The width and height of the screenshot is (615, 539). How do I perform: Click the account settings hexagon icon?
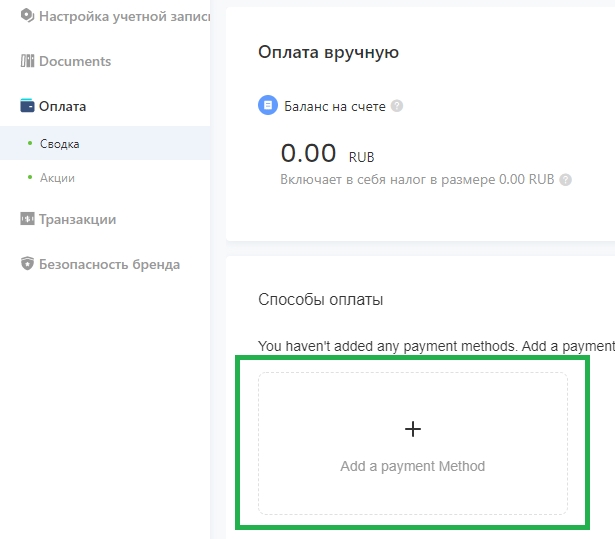pyautogui.click(x=27, y=16)
